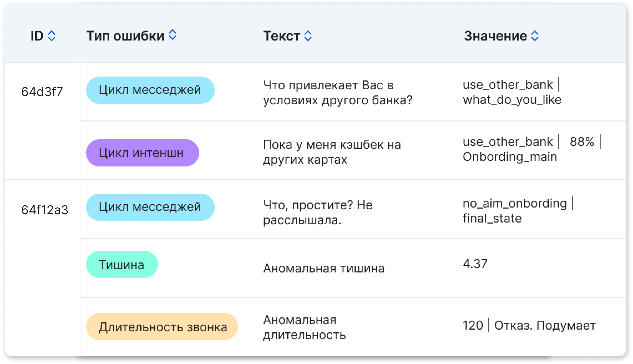Click the value 4.37 cell

[475, 264]
